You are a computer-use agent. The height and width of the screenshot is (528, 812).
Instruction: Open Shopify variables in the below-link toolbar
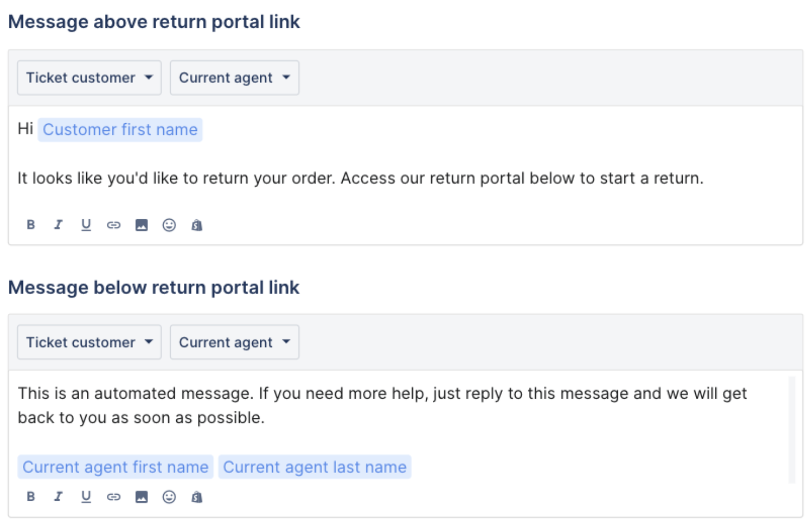click(197, 496)
